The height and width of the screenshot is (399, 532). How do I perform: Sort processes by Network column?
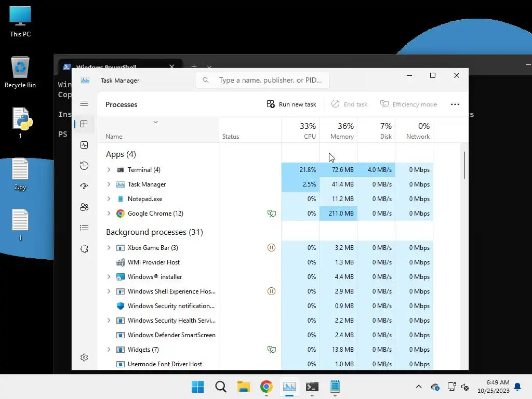coord(415,130)
